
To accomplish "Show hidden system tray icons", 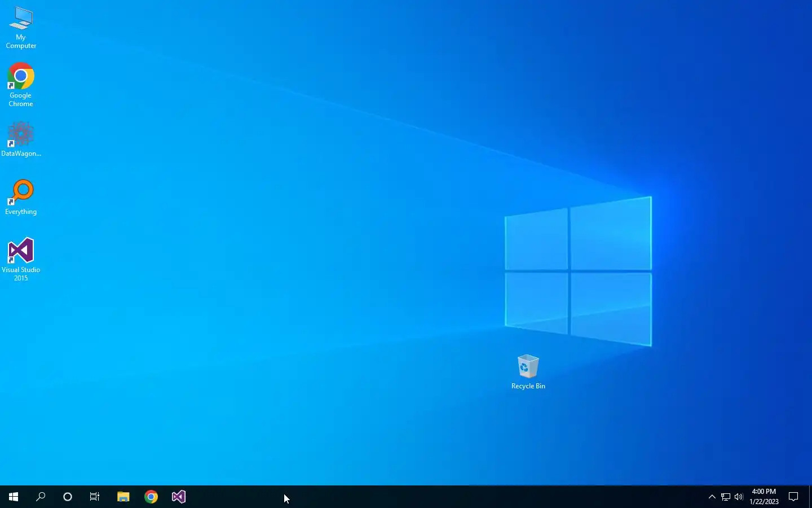I will [712, 497].
